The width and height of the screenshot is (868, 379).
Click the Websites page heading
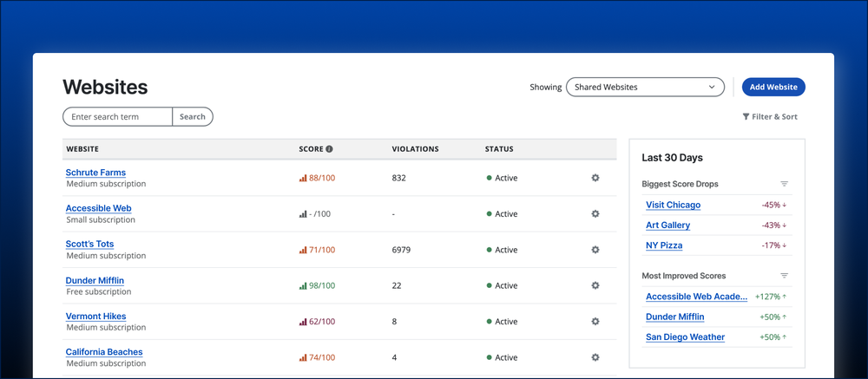pos(105,87)
